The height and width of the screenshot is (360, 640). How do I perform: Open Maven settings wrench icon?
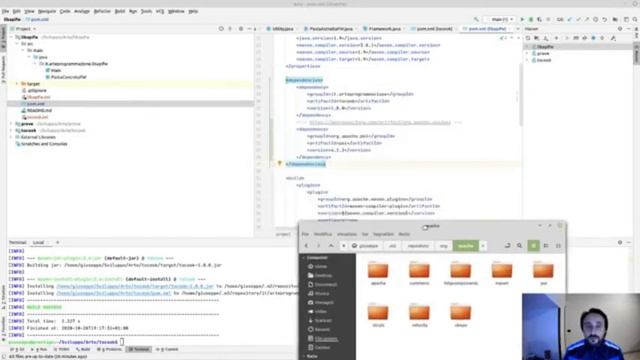click(613, 38)
